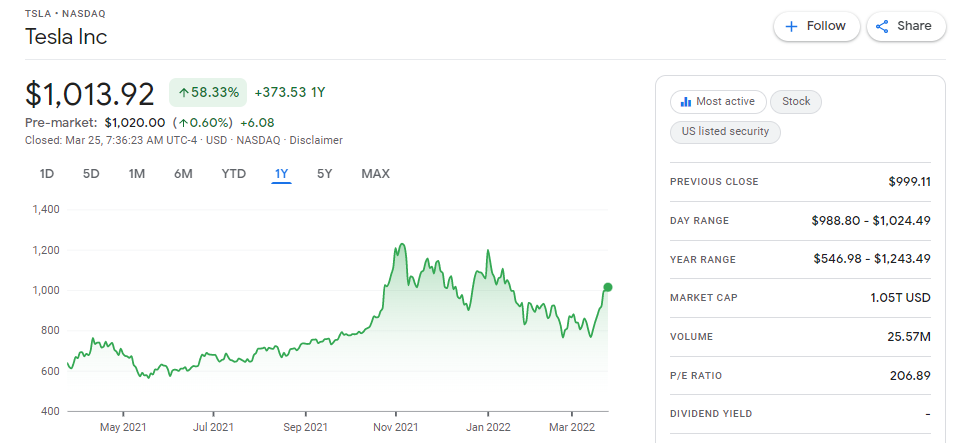Select the 1Y time range tab
The width and height of the screenshot is (968, 443).
(x=282, y=174)
